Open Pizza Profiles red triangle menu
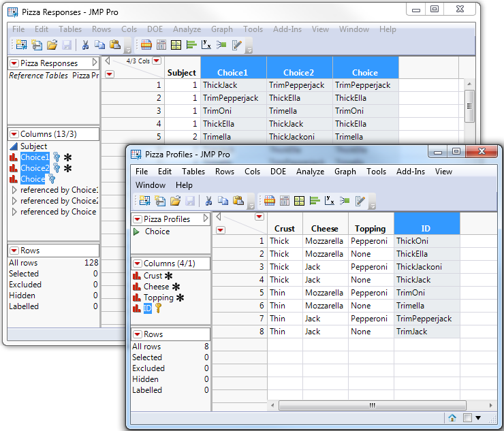 coord(137,219)
